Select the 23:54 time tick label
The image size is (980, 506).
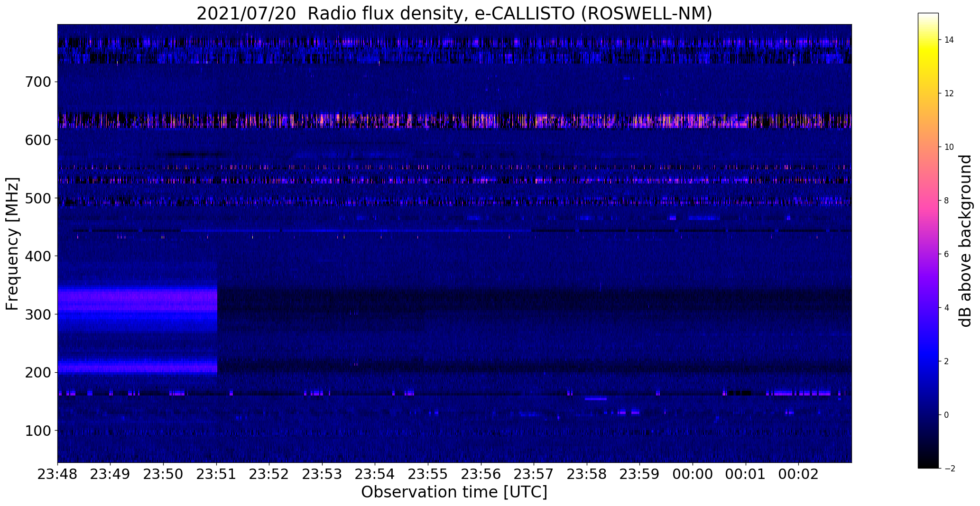coord(375,474)
